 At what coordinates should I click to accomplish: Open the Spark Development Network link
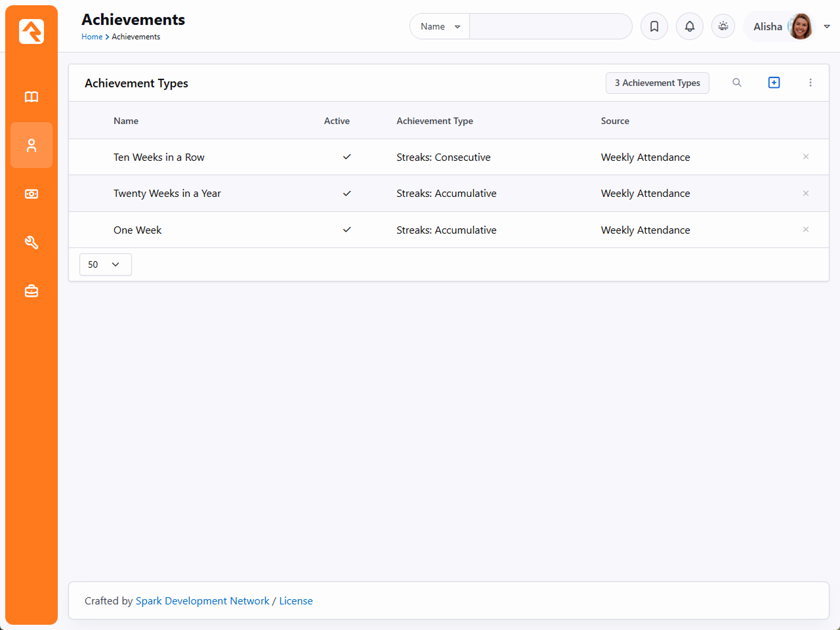tap(202, 601)
